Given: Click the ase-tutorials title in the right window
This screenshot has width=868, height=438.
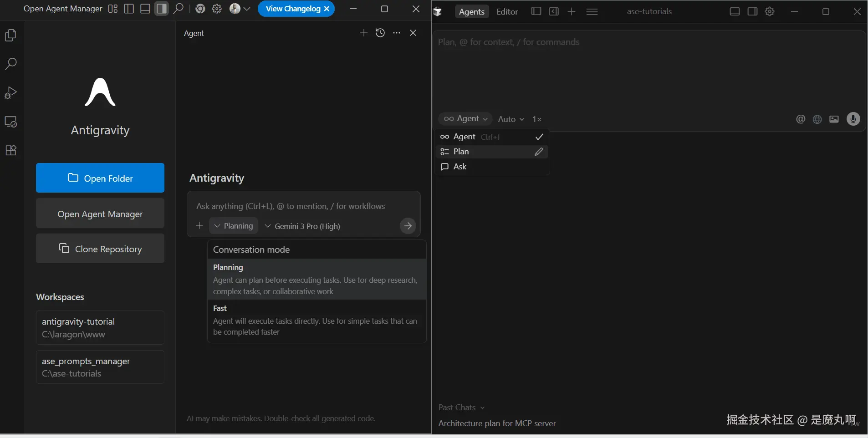Looking at the screenshot, I should 649,11.
